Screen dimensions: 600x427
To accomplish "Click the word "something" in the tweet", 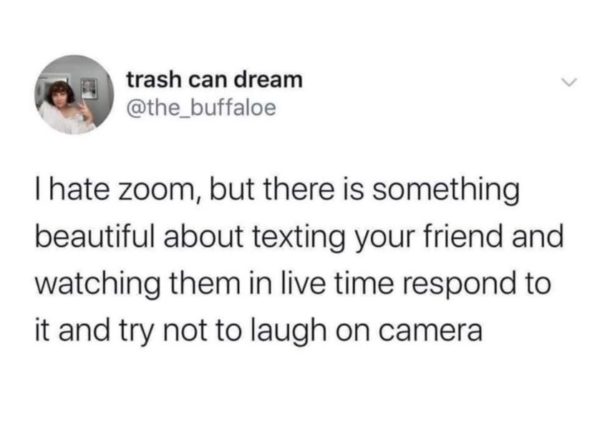I will (446, 191).
